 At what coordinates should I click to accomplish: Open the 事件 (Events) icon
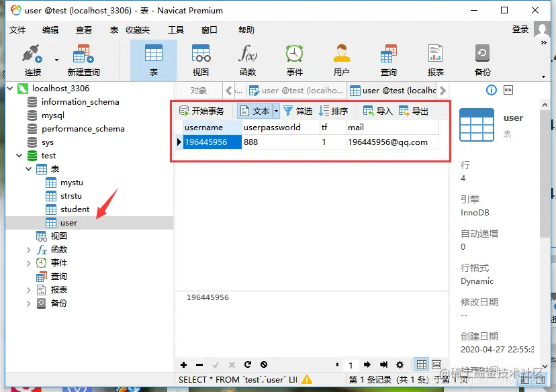293,58
